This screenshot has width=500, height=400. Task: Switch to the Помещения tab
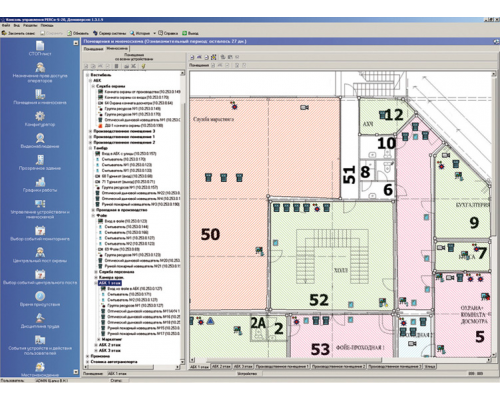[93, 49]
